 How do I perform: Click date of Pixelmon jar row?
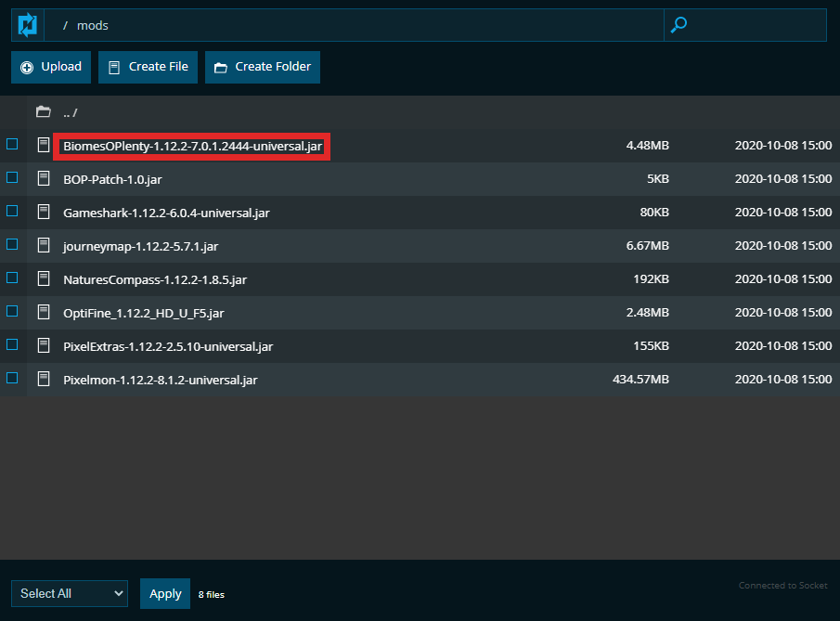click(x=783, y=380)
